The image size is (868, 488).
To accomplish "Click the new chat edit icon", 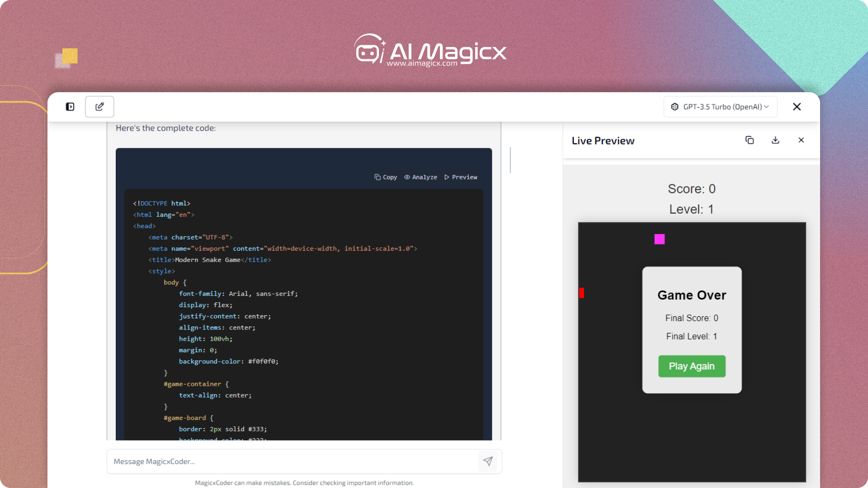I will (x=99, y=107).
